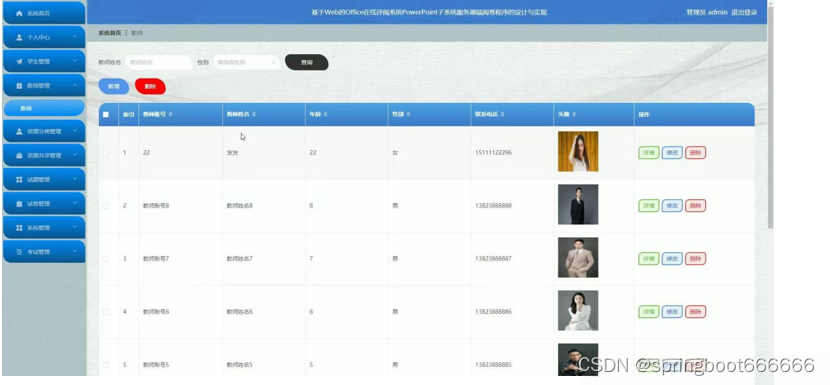This screenshot has height=385, width=830.
Task: Click the 教师姓名 search input field
Action: [x=159, y=62]
